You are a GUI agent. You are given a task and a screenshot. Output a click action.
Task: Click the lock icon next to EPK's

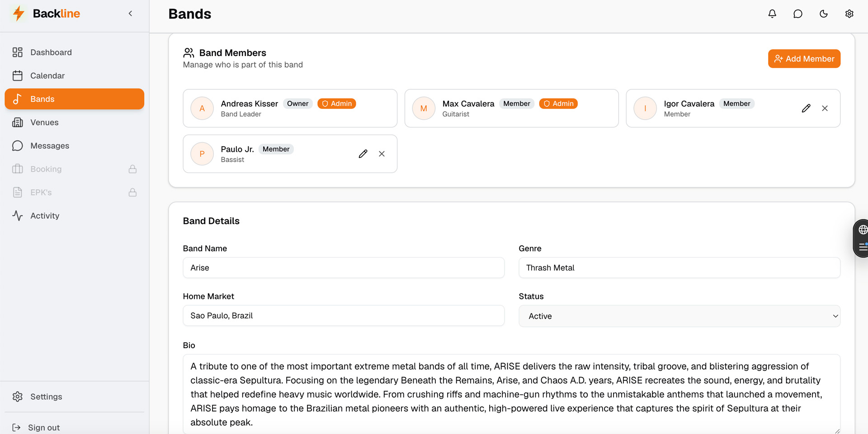click(132, 192)
